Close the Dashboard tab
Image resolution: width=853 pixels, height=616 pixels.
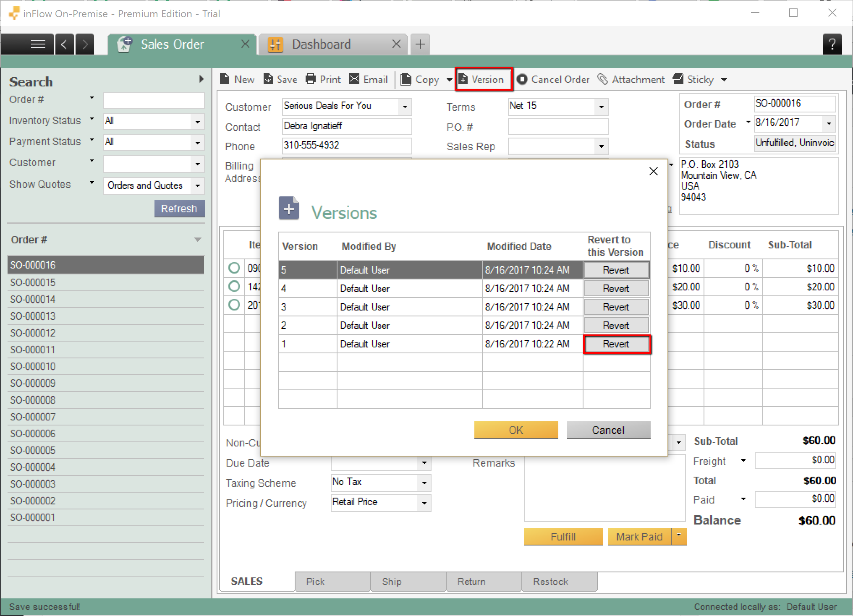click(x=396, y=44)
